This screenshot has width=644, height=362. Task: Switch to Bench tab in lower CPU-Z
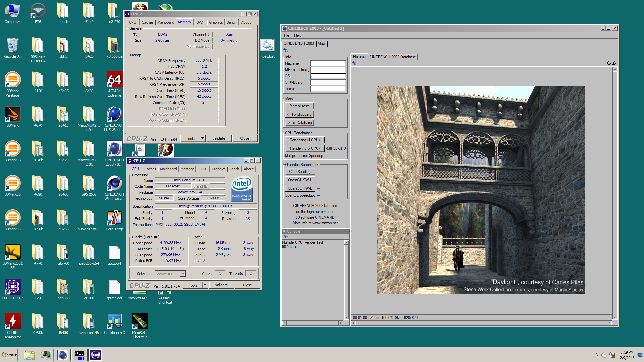[234, 169]
